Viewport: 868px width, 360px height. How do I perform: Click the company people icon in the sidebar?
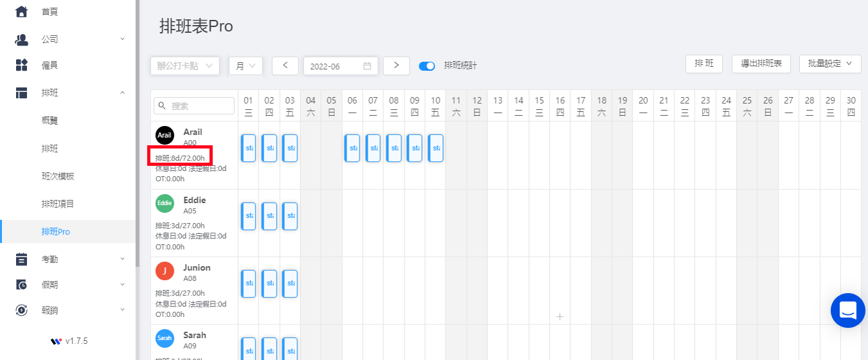tap(21, 39)
